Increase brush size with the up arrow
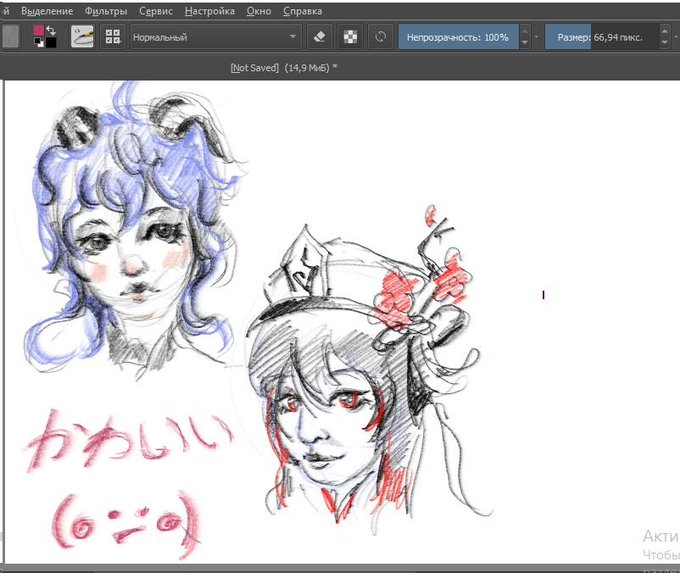680x573 pixels. point(664,31)
